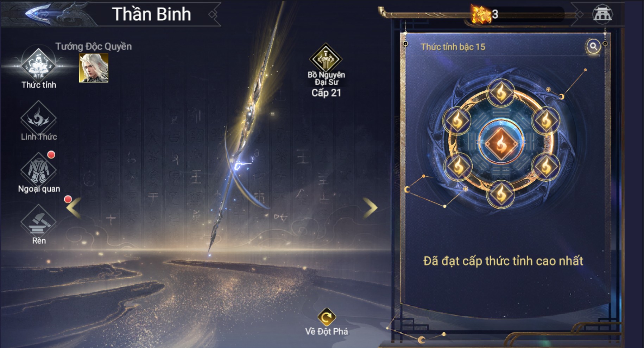Select the lower-left flame node

click(458, 167)
